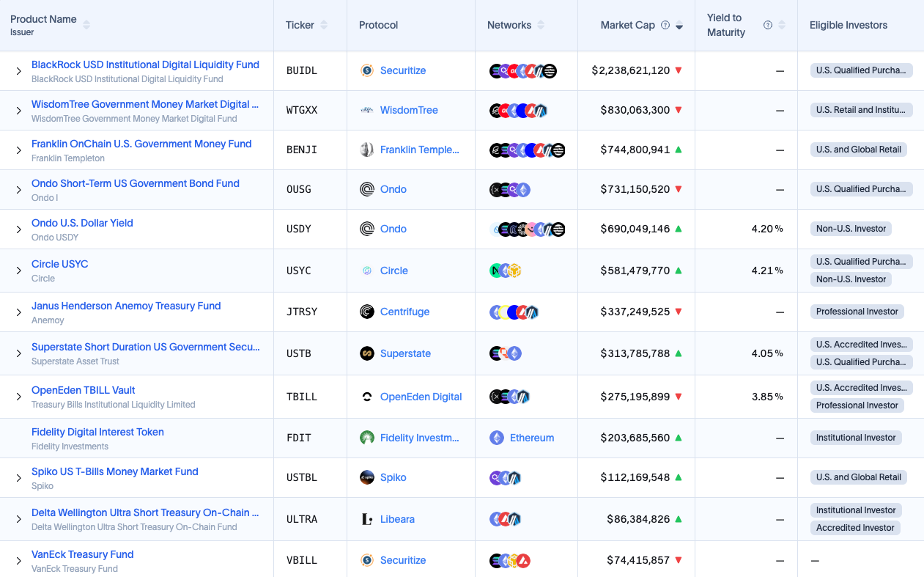Viewport: 924px width, 577px height.
Task: Click Franklin Templeton protocol logo
Action: pos(367,150)
